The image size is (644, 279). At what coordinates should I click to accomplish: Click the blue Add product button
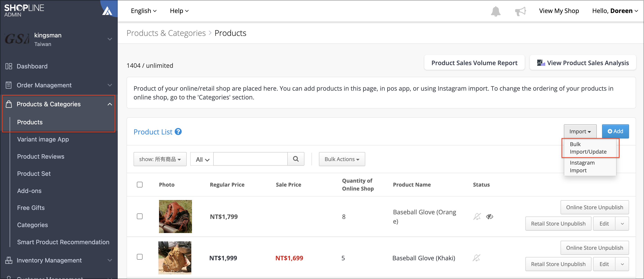click(x=615, y=131)
